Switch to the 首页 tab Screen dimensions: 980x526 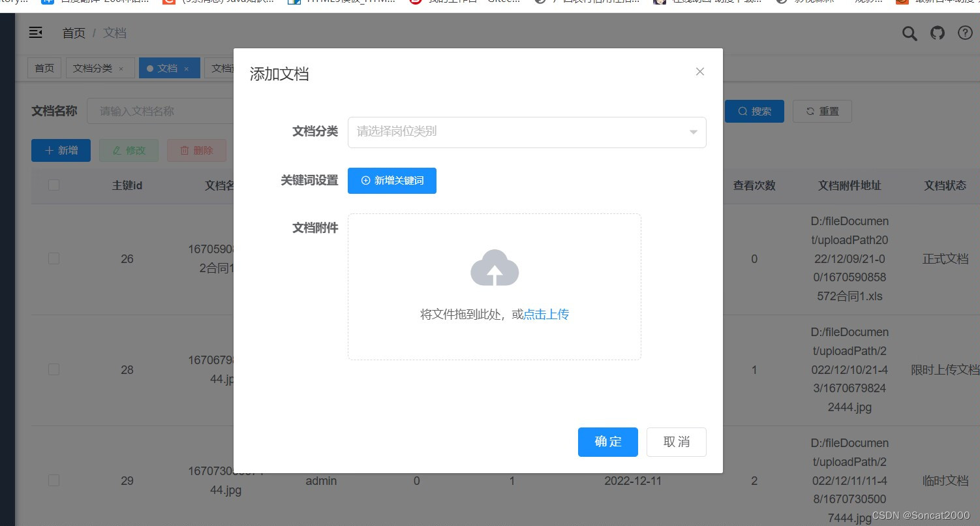tap(44, 68)
